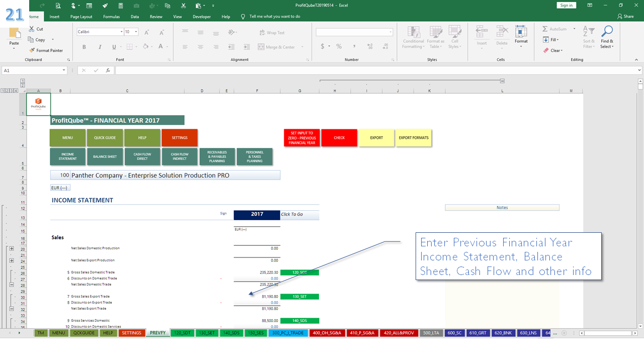
Task: Click the Decrease Font Size icon
Action: coord(160,32)
